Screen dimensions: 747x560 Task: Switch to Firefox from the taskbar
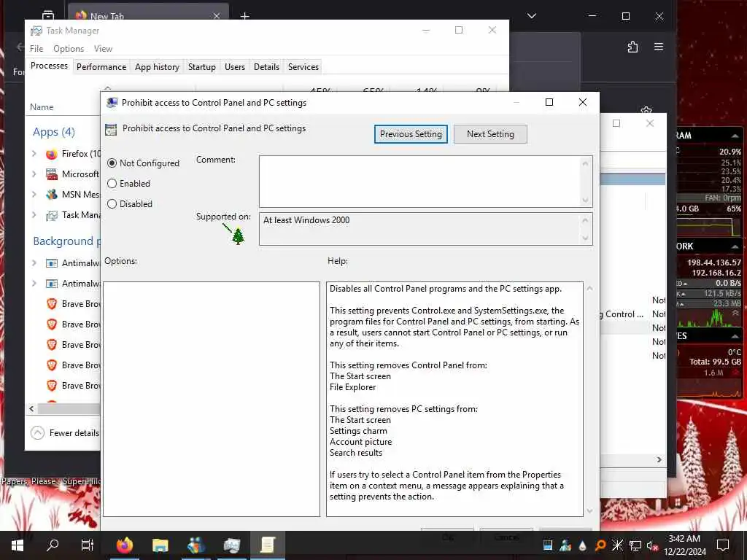click(x=125, y=545)
